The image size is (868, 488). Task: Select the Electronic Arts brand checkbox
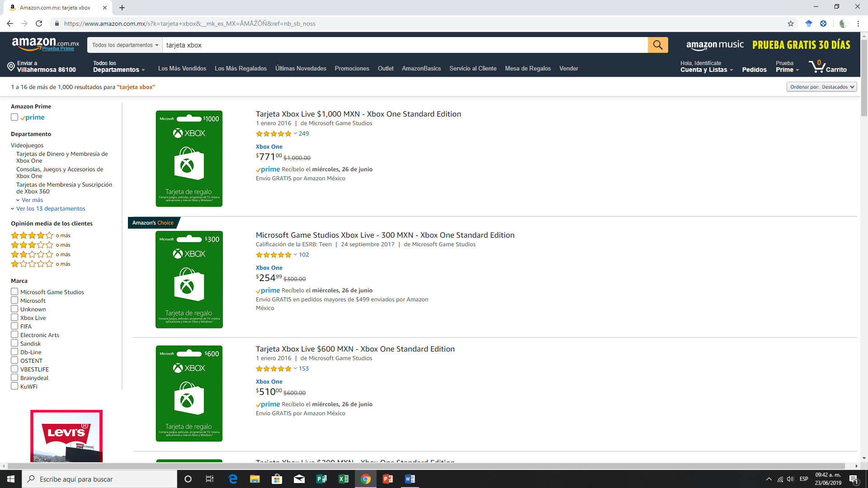point(14,335)
